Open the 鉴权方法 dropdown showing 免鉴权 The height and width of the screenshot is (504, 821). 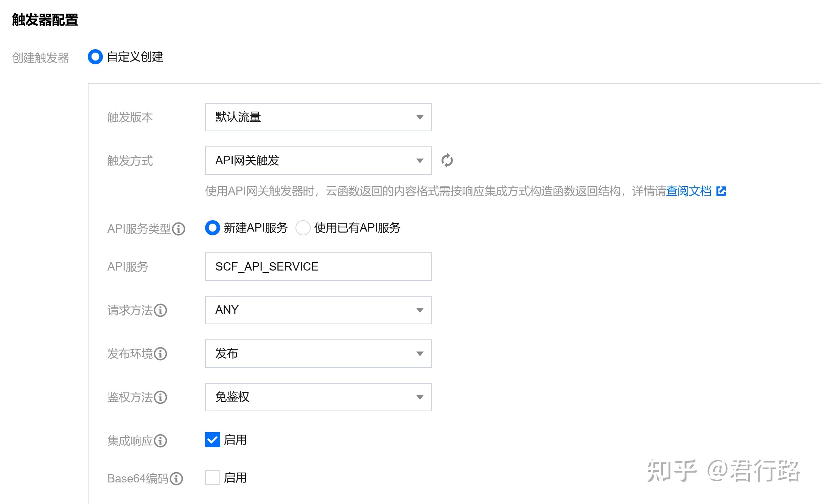pos(318,397)
